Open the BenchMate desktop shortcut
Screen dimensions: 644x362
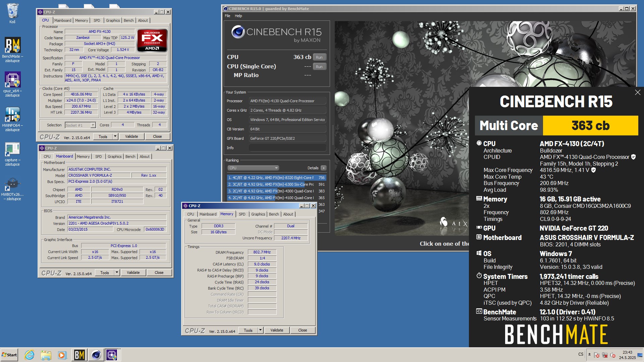coord(12,49)
